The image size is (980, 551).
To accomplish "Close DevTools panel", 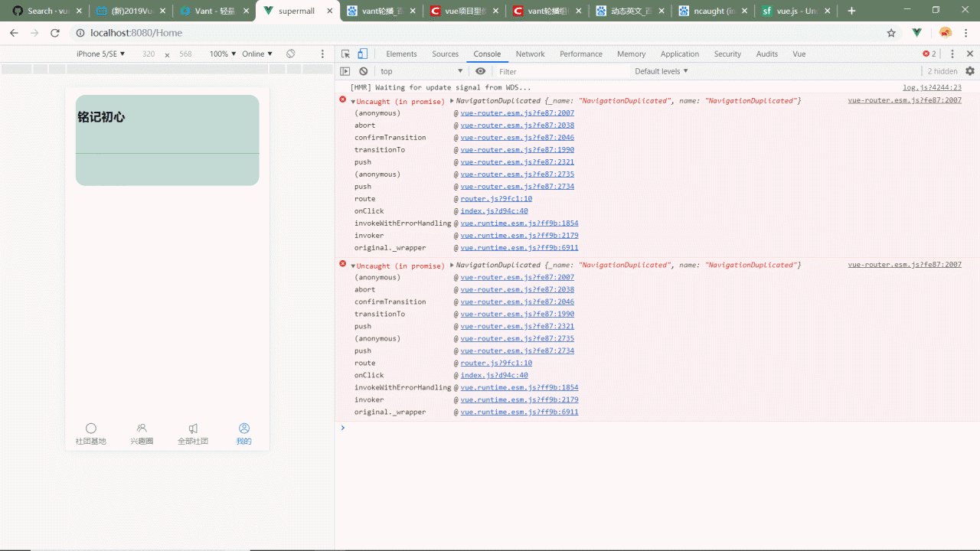I will (x=970, y=54).
